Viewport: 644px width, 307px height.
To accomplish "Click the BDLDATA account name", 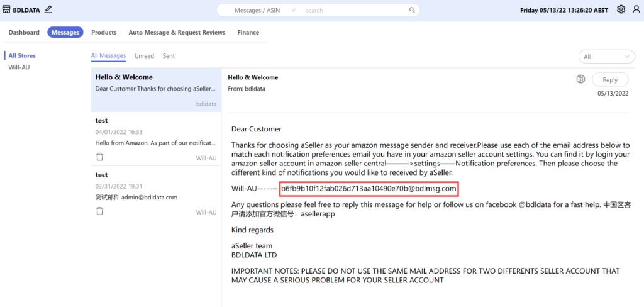I will [x=26, y=9].
